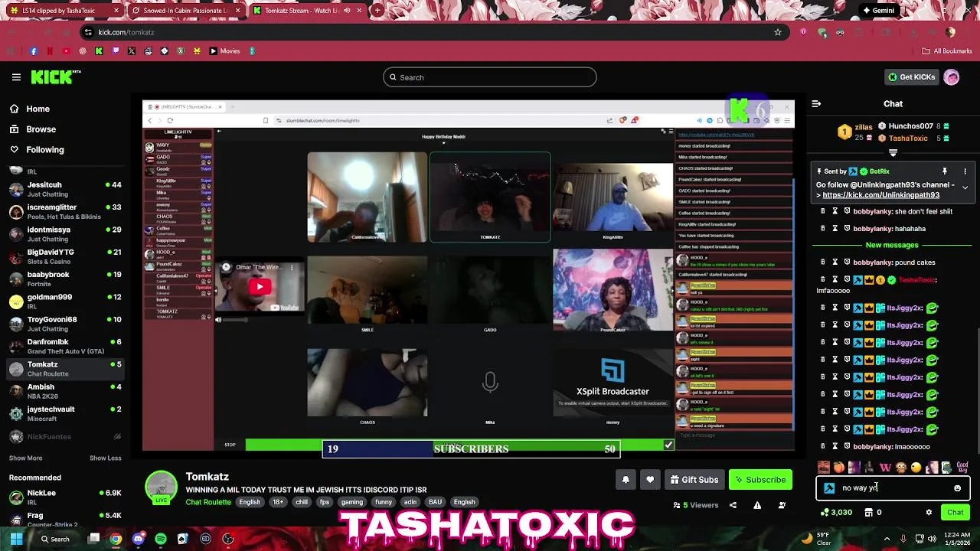
Task: Click the Kick search field
Action: [490, 77]
